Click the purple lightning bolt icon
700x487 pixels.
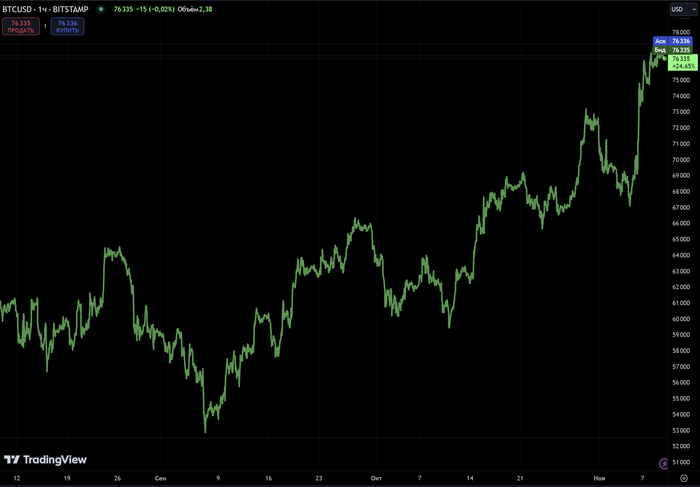point(664,464)
